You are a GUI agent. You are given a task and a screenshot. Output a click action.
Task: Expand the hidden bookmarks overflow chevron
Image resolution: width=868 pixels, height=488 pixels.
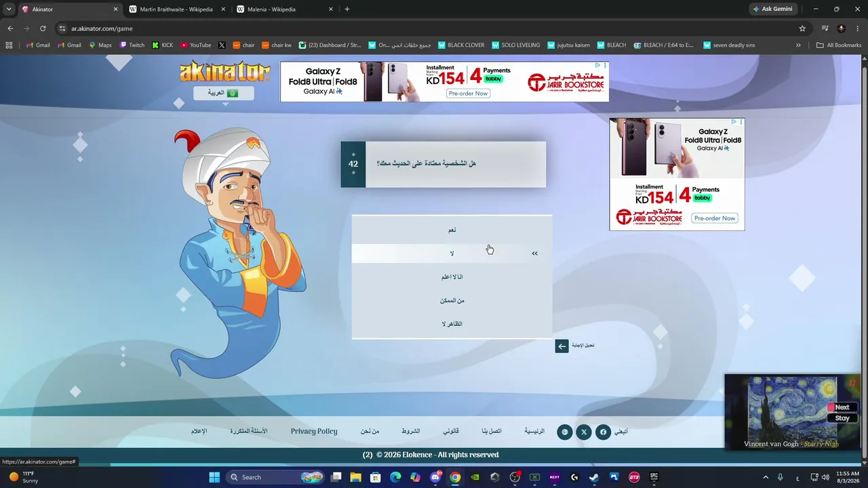click(798, 45)
